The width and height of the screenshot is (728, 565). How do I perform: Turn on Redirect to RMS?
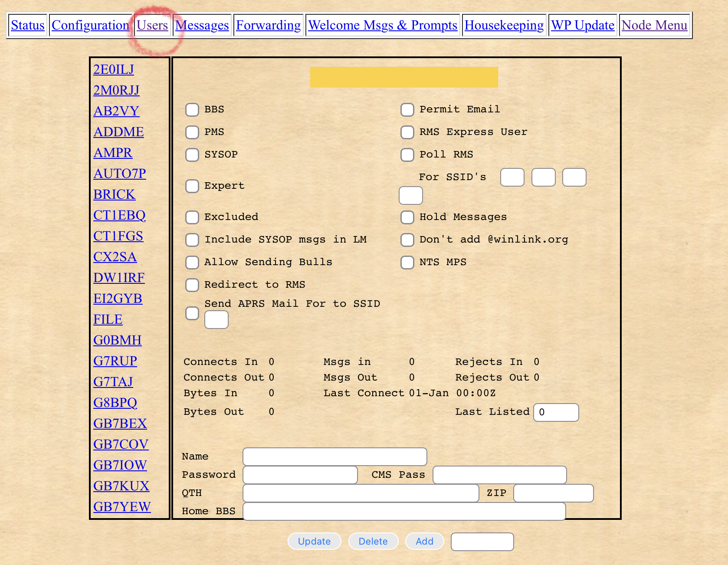192,285
